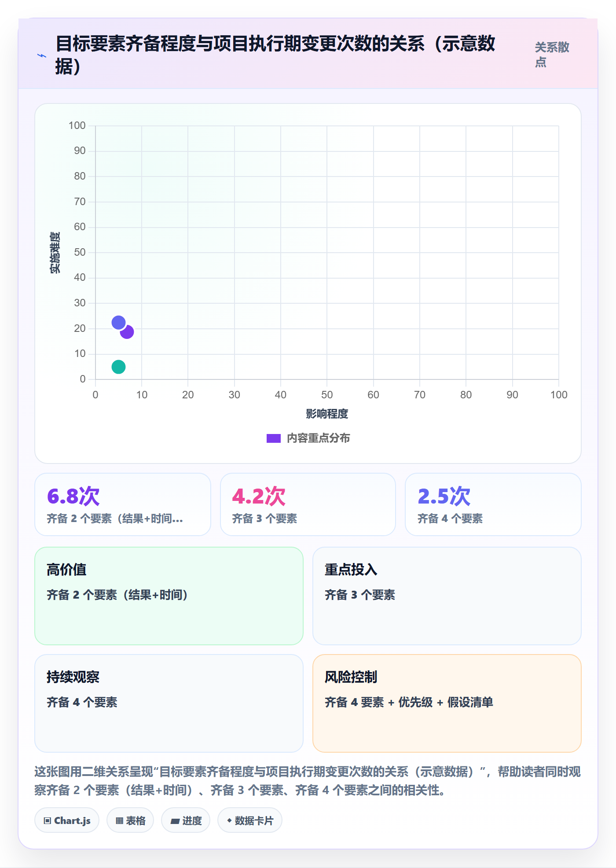616x868 pixels.
Task: Click the 表格 tag chip
Action: (130, 820)
